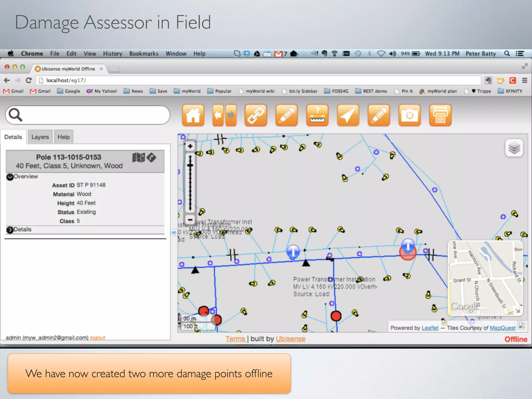This screenshot has height=399, width=532.
Task: Follow the Ubisense link
Action: click(x=290, y=339)
